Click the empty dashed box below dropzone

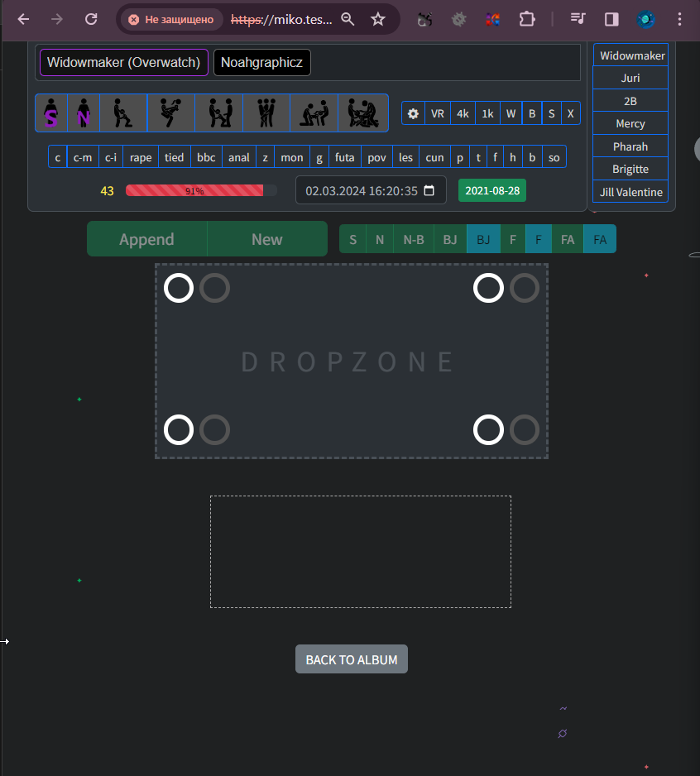[361, 552]
